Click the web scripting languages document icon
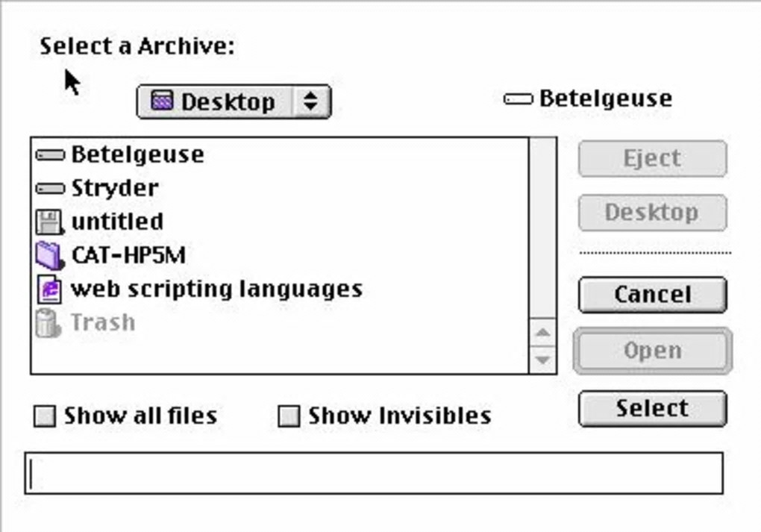Screen dimensions: 761x532 coord(49,290)
